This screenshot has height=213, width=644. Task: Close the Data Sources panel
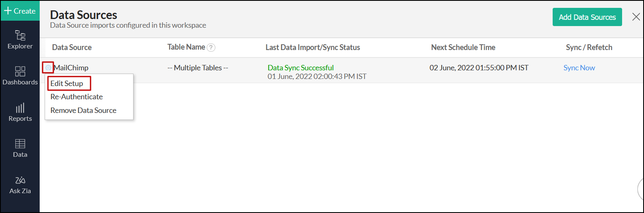636,17
